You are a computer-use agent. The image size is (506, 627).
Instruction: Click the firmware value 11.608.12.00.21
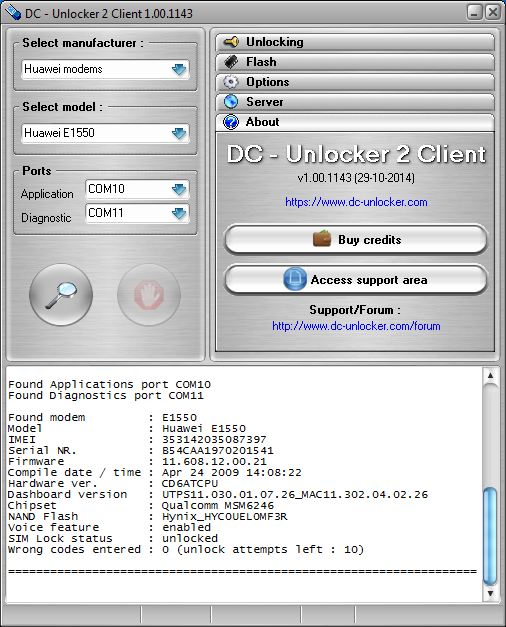[214, 461]
